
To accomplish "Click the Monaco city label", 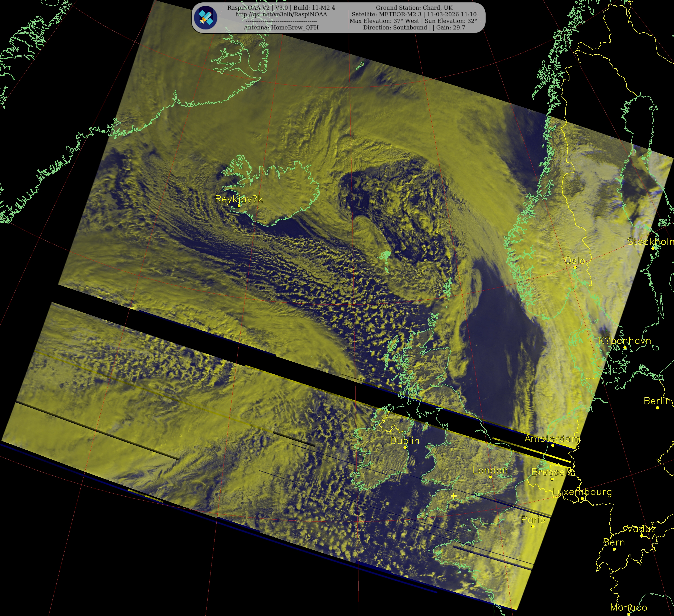I will click(628, 607).
